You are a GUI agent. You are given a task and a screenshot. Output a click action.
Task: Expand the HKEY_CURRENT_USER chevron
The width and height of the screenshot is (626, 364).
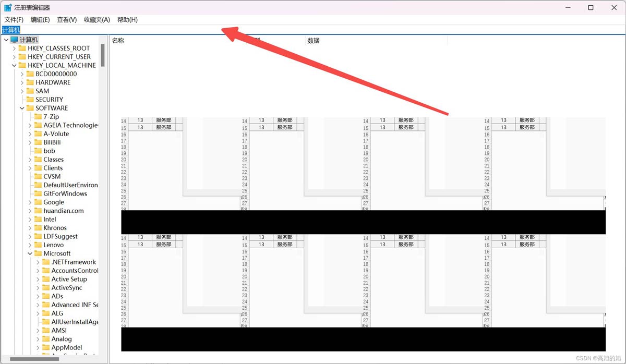pos(14,57)
